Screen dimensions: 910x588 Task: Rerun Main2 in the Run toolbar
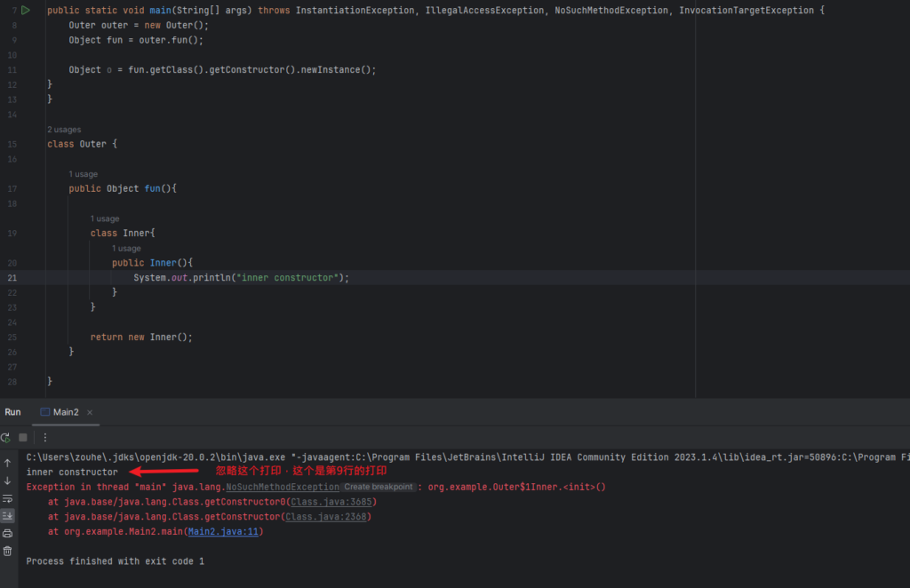click(x=6, y=437)
